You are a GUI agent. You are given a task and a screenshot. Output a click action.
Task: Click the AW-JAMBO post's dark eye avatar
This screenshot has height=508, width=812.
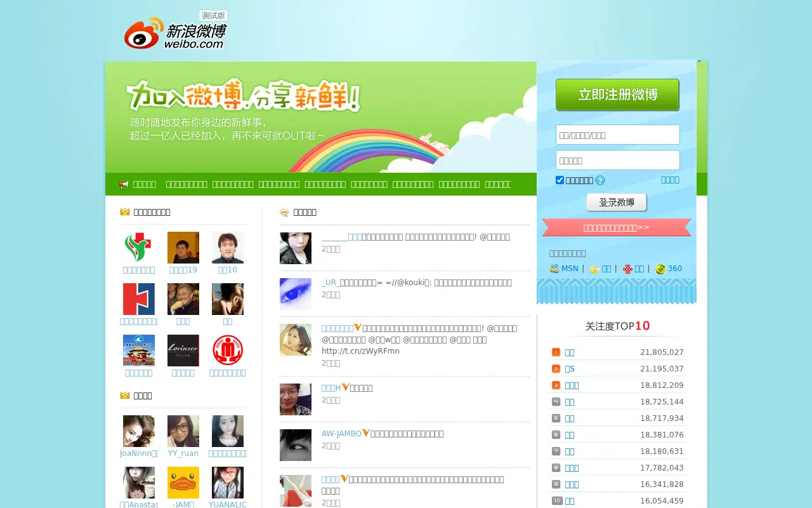296,445
